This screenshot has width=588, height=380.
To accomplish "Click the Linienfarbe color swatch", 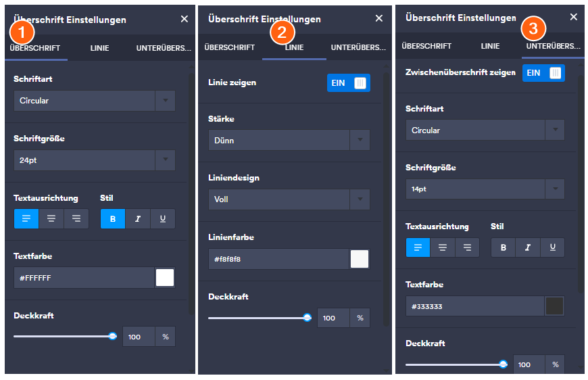I will [360, 259].
